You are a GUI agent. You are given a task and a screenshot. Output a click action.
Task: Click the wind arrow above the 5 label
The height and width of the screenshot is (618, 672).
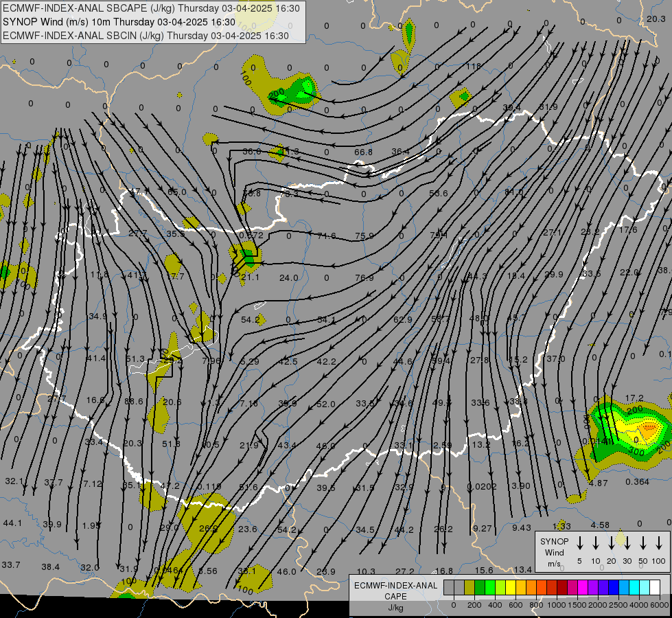(580, 543)
